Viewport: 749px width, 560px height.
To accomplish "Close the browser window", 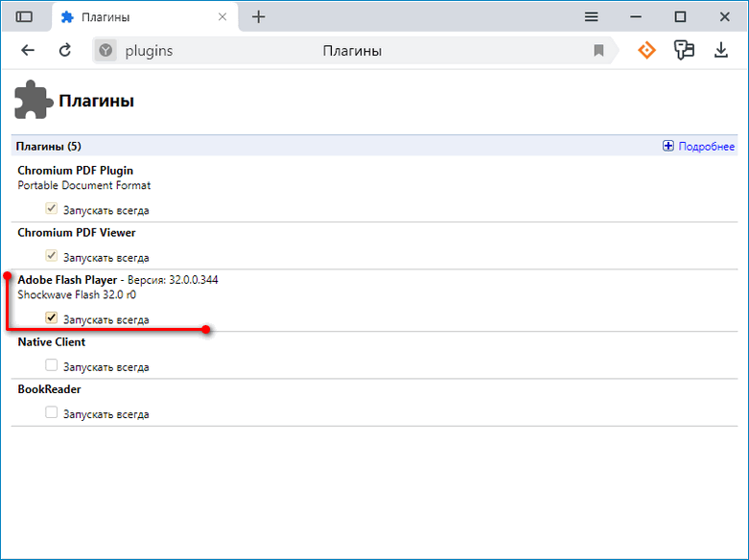I will pos(725,17).
